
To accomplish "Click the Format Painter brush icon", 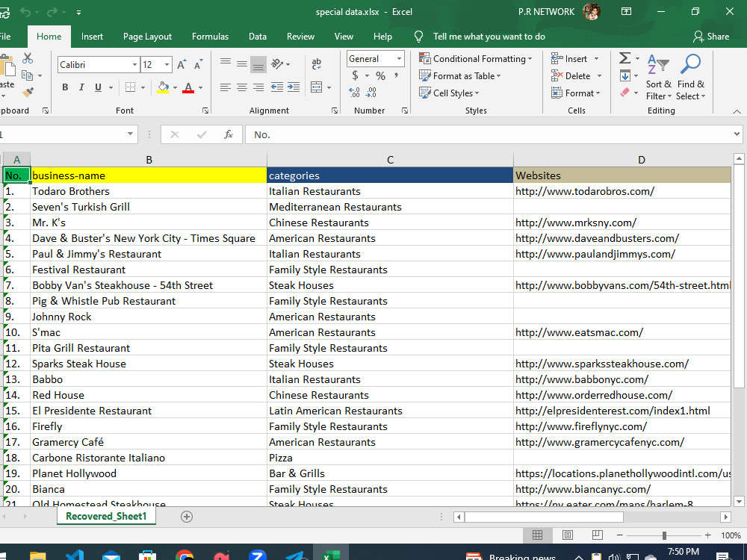I will point(28,91).
